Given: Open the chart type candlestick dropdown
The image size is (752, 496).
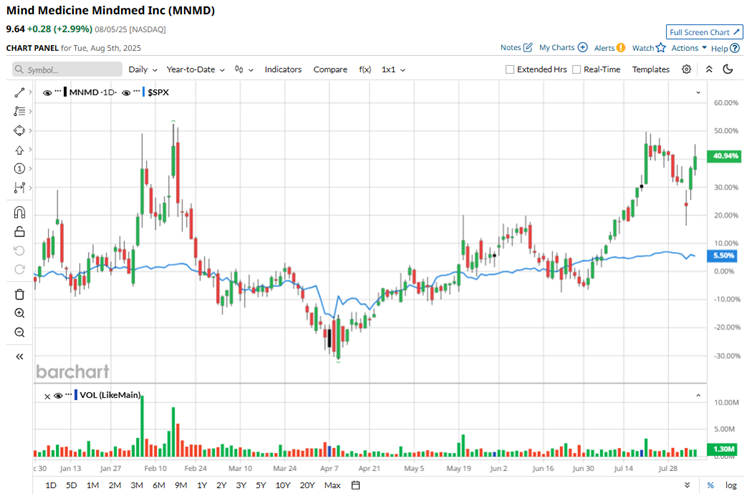Looking at the screenshot, I should click(244, 70).
